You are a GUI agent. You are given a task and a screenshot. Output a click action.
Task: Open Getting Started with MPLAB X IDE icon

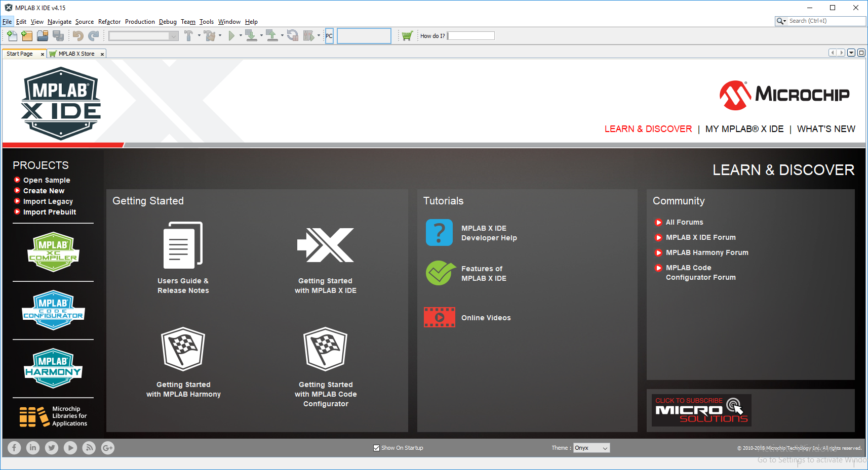pos(326,245)
